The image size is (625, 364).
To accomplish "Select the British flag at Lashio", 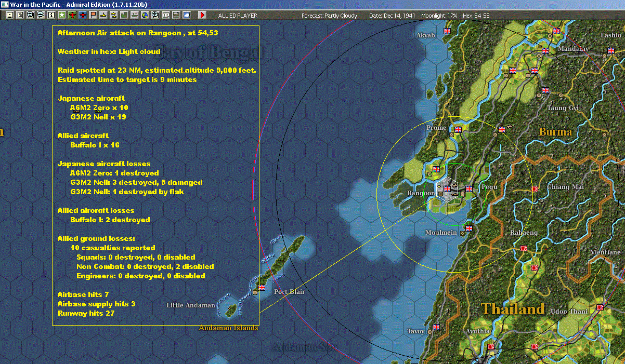I will 610,51.
